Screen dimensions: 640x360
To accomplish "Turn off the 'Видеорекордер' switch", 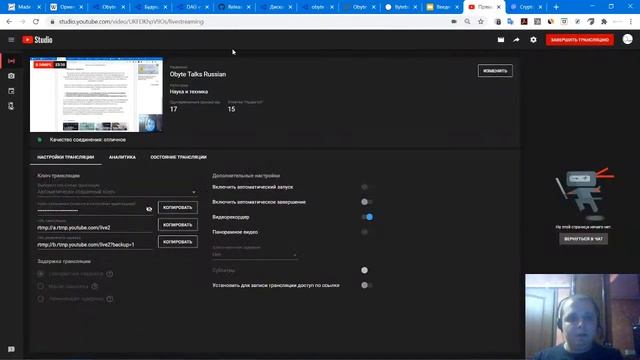I will click(367, 217).
